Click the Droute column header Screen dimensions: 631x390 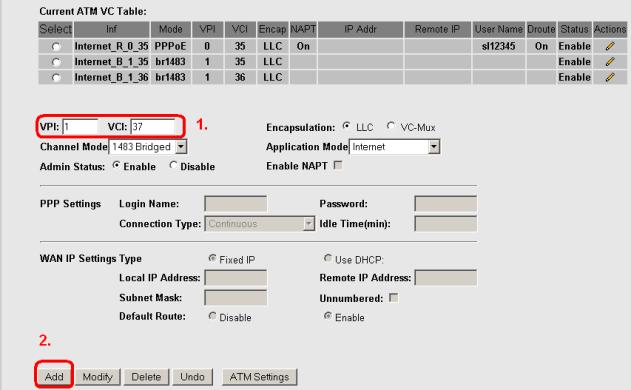(541, 29)
